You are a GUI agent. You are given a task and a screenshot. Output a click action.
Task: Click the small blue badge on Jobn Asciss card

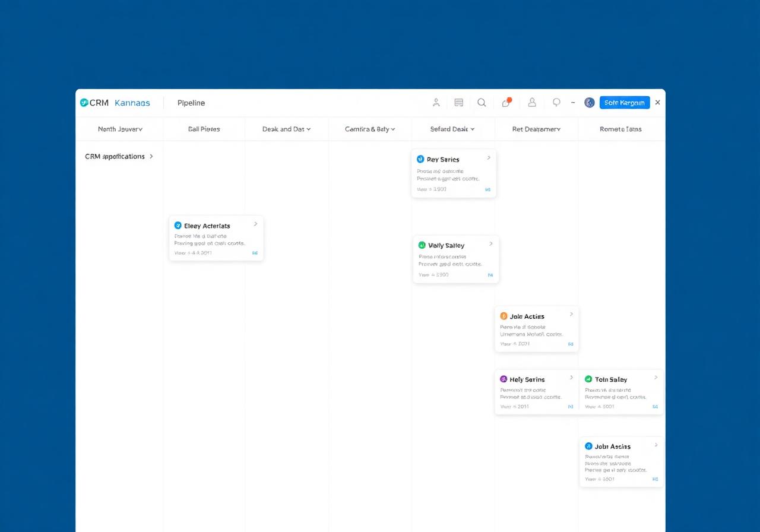point(655,479)
